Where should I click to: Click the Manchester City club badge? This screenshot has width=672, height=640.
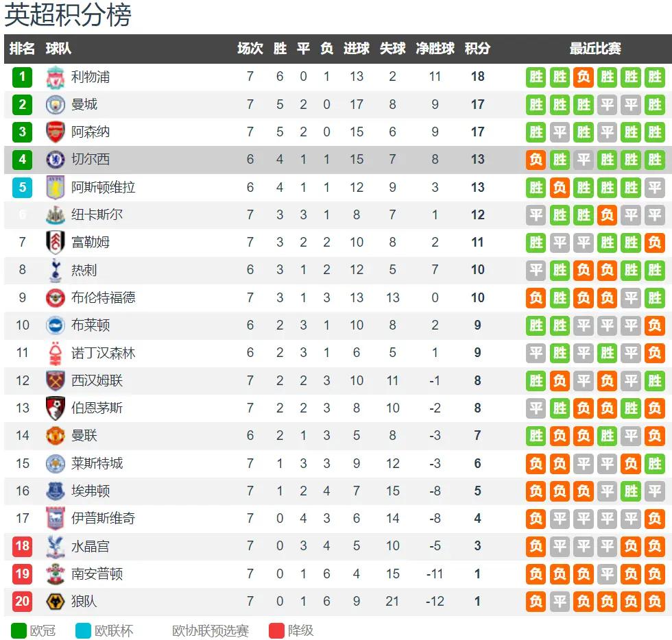pos(56,105)
